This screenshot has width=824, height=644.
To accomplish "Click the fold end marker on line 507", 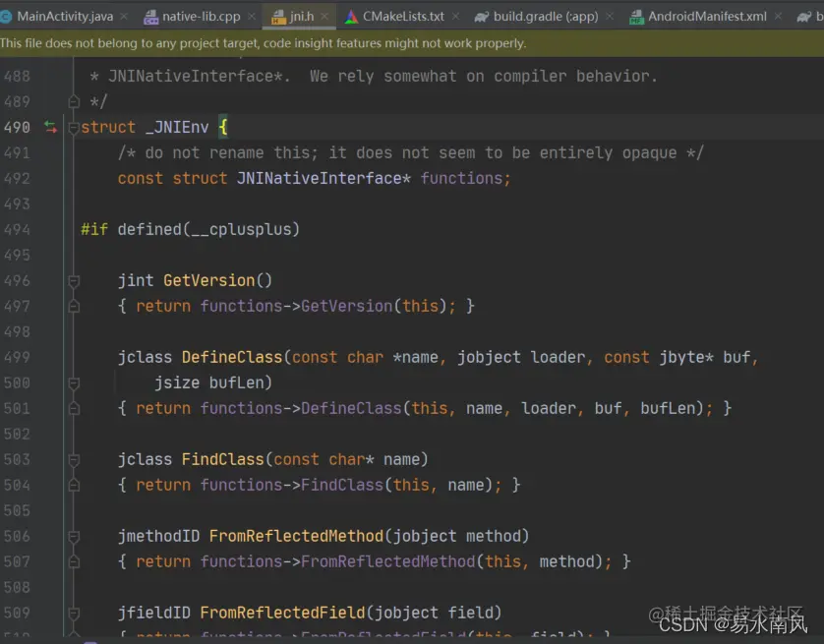I will pyautogui.click(x=74, y=562).
